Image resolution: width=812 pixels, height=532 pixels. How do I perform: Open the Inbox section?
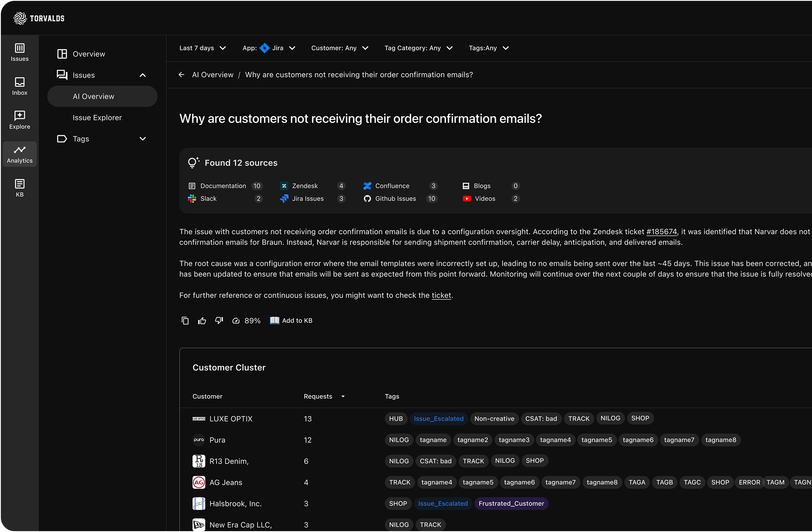coord(20,86)
